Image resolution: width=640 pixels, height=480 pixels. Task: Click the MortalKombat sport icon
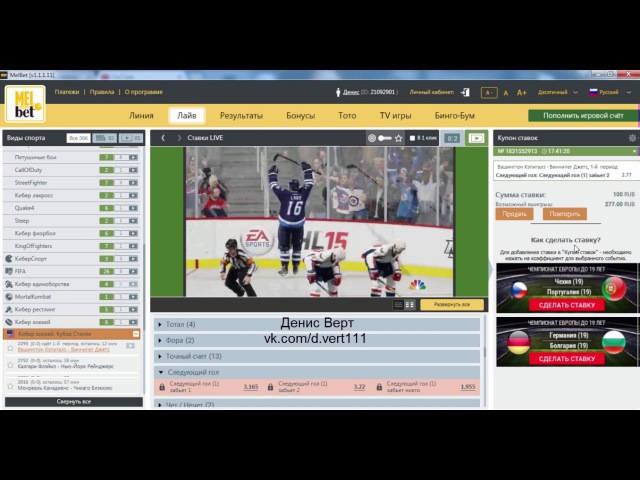click(9, 297)
